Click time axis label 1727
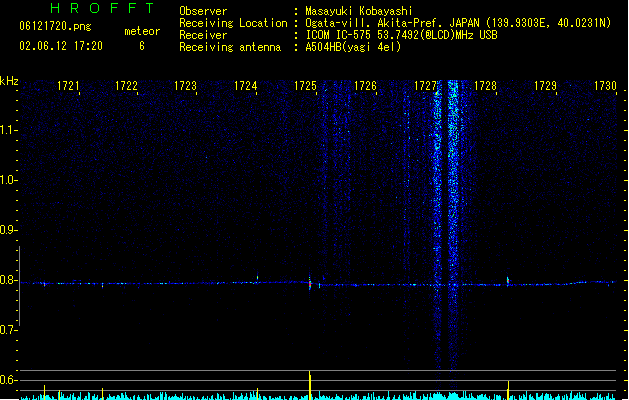Screen dimensions: 629x400 pyautogui.click(x=425, y=86)
